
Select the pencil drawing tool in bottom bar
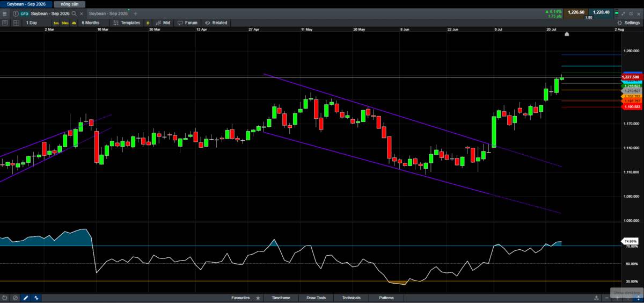click(x=25, y=298)
